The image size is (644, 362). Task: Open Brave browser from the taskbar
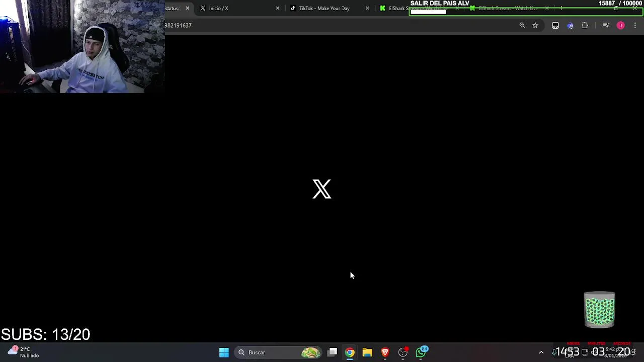coord(385,352)
